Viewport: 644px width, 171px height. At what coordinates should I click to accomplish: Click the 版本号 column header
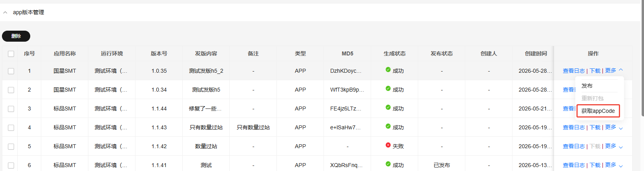[x=159, y=53]
